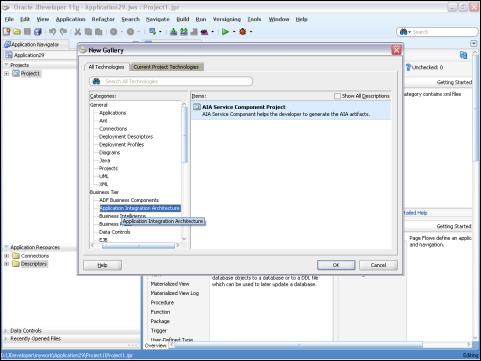This screenshot has width=481, height=361.
Task: Select ADF Business Components category
Action: pyautogui.click(x=129, y=200)
